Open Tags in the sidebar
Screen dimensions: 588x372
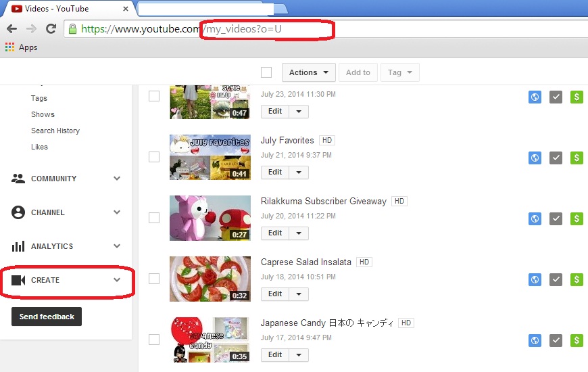tap(39, 98)
